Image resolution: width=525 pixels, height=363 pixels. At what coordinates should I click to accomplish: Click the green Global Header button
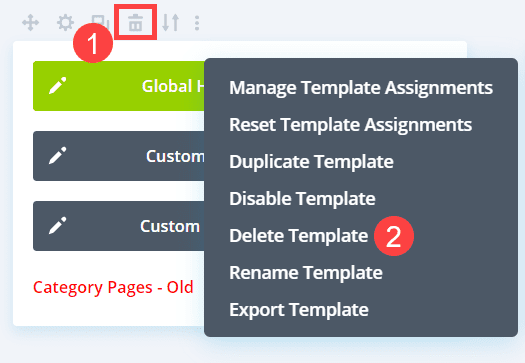[x=119, y=86]
